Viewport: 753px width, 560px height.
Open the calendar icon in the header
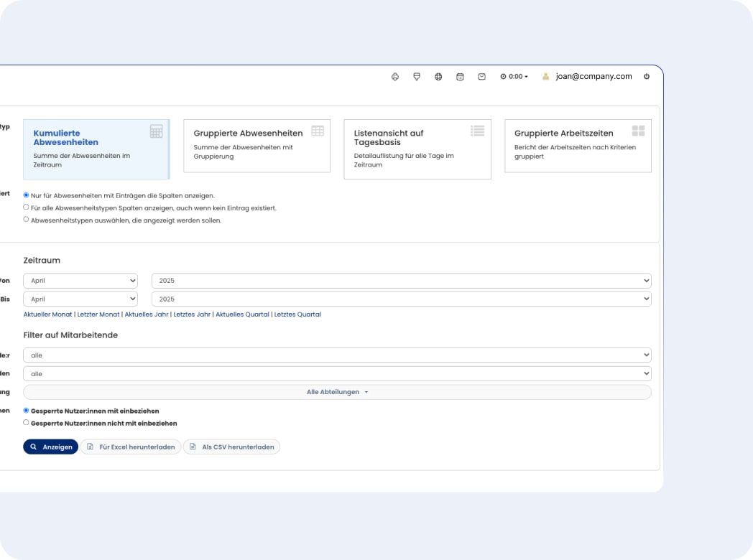[460, 77]
